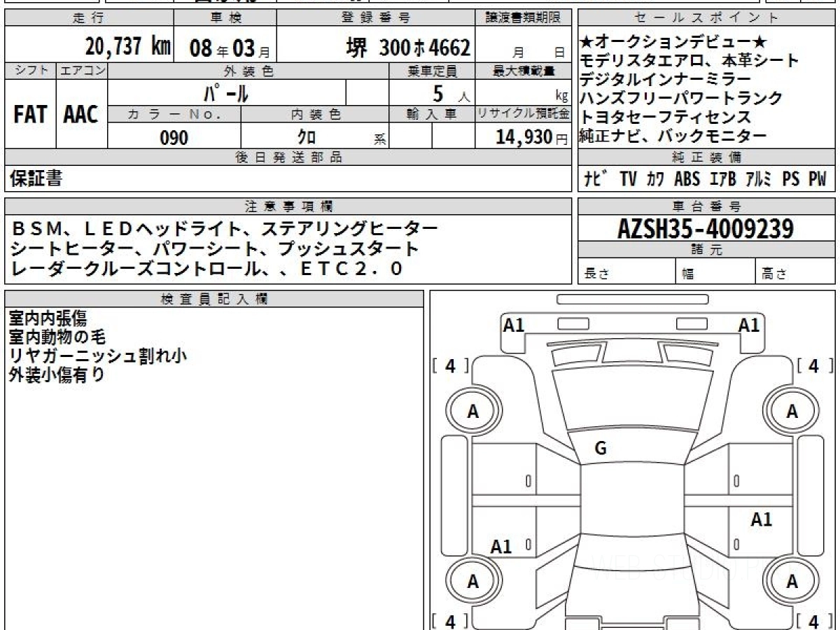The width and height of the screenshot is (840, 630).
Task: Select the 登録番号 header
Action: [377, 18]
